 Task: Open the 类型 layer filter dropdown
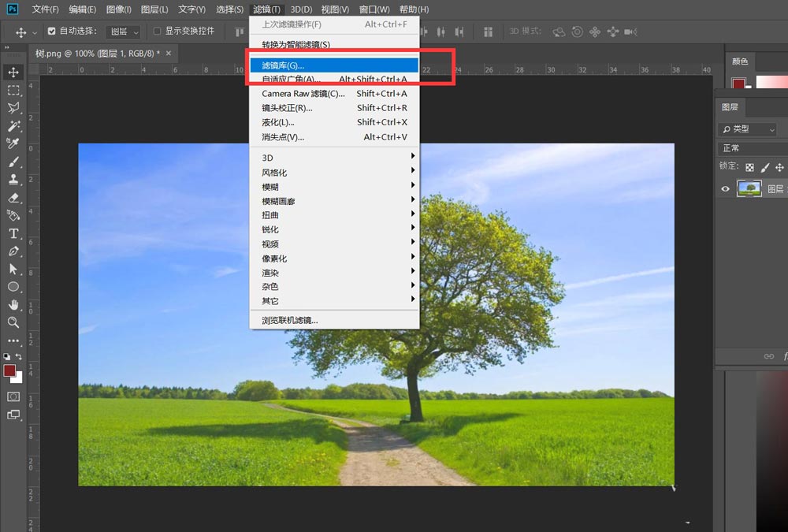747,129
